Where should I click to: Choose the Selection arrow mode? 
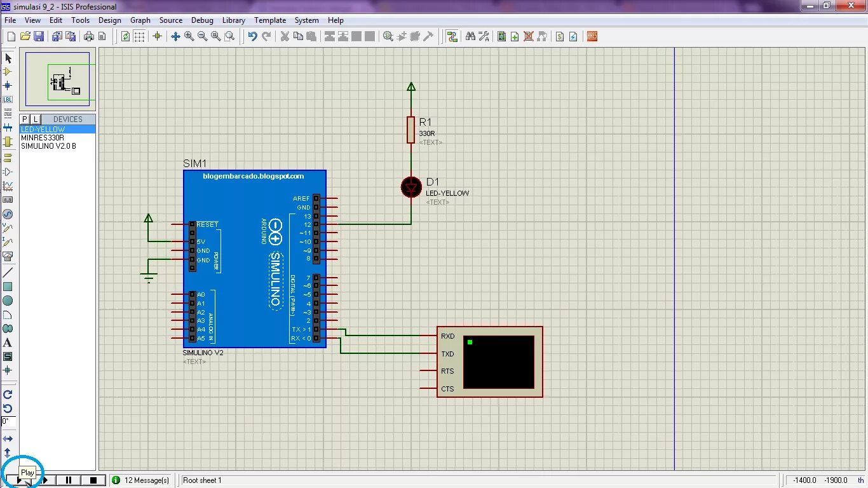8,58
